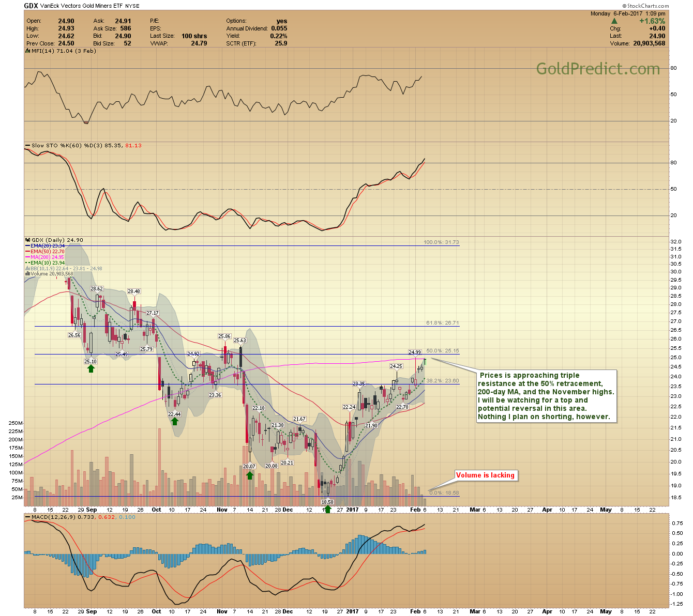Click the green up arrow below 25.10
Viewport: 693px width, 616px height.
point(91,368)
